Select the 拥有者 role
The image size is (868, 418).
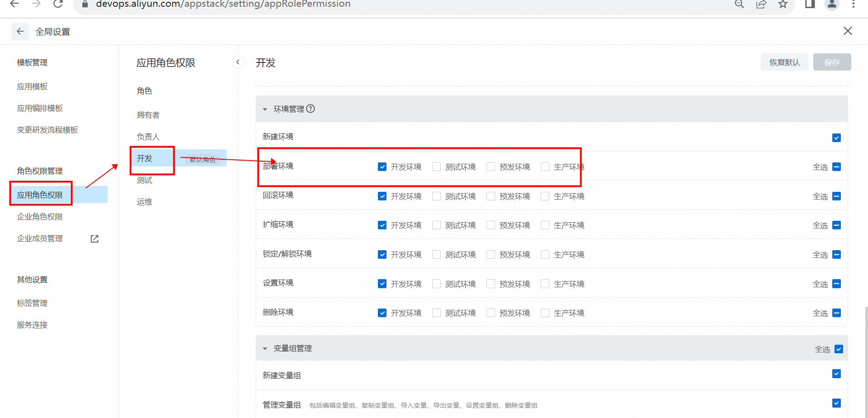click(x=148, y=115)
